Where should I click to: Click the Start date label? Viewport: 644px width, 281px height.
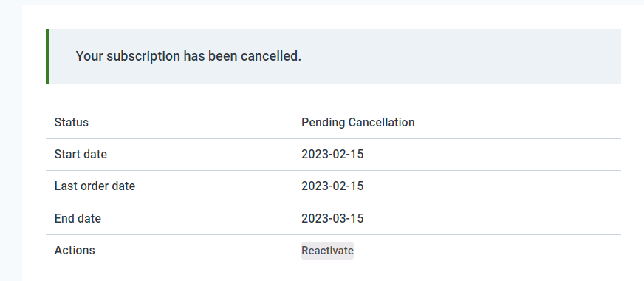tap(80, 155)
